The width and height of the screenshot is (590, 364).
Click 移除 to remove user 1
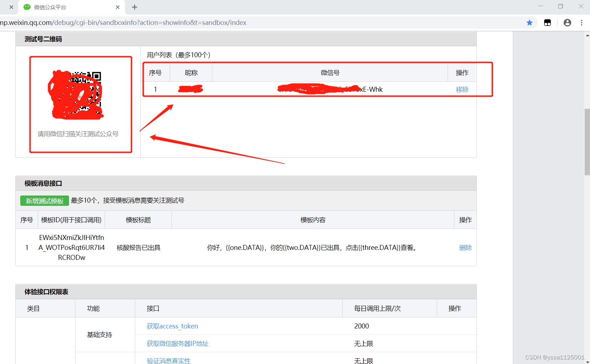tap(462, 90)
